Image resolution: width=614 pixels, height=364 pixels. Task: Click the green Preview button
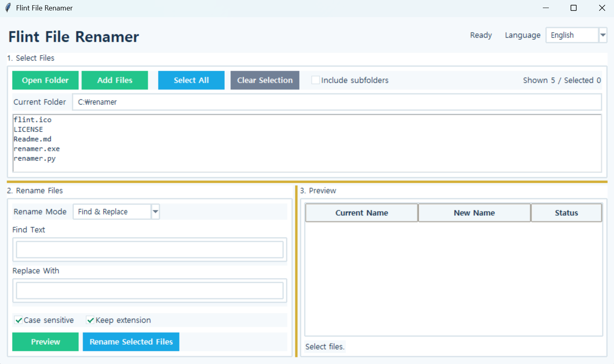coord(45,342)
